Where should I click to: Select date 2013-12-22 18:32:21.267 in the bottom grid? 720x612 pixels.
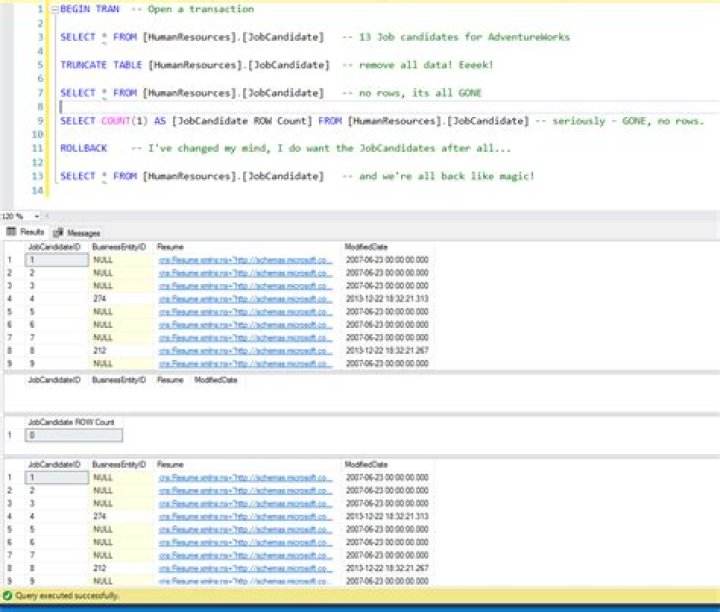(x=387, y=568)
